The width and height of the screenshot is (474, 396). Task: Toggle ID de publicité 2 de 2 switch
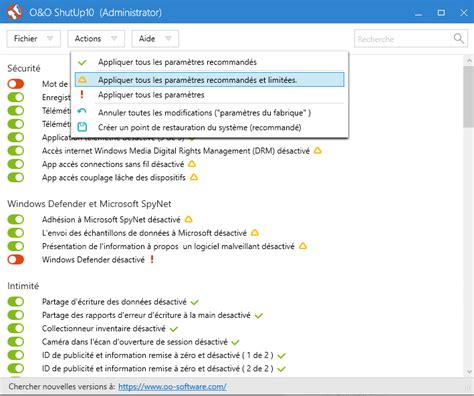(16, 368)
